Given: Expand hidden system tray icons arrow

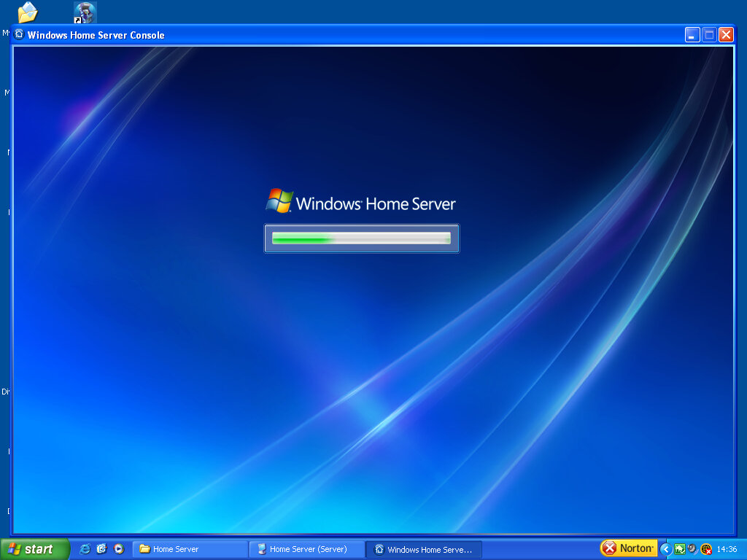Looking at the screenshot, I should [665, 549].
